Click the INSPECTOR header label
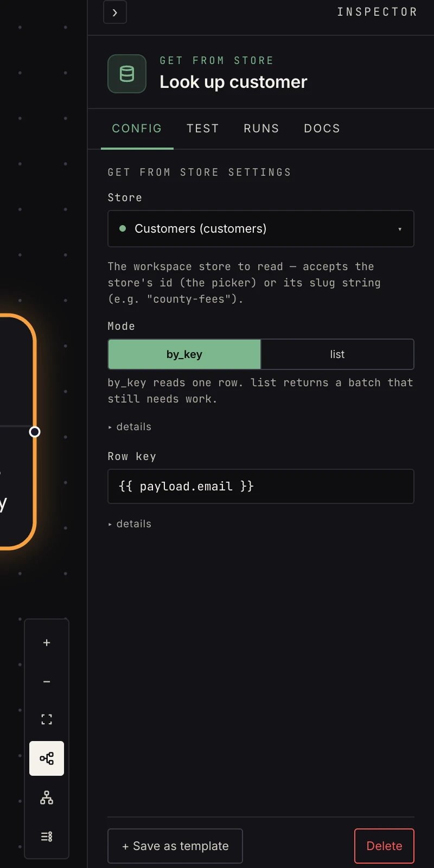Viewport: 434px width, 868px height. click(x=378, y=12)
